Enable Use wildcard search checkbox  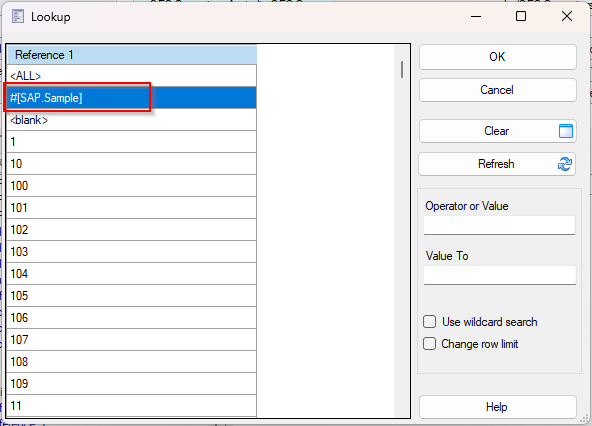429,322
